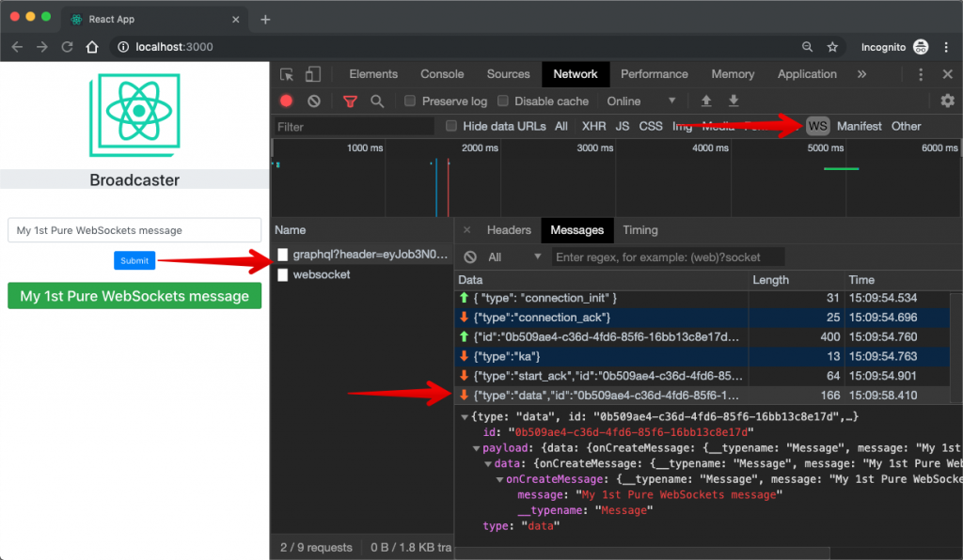Screen dimensions: 963x560
Task: Select the WS filter button
Action: [817, 126]
